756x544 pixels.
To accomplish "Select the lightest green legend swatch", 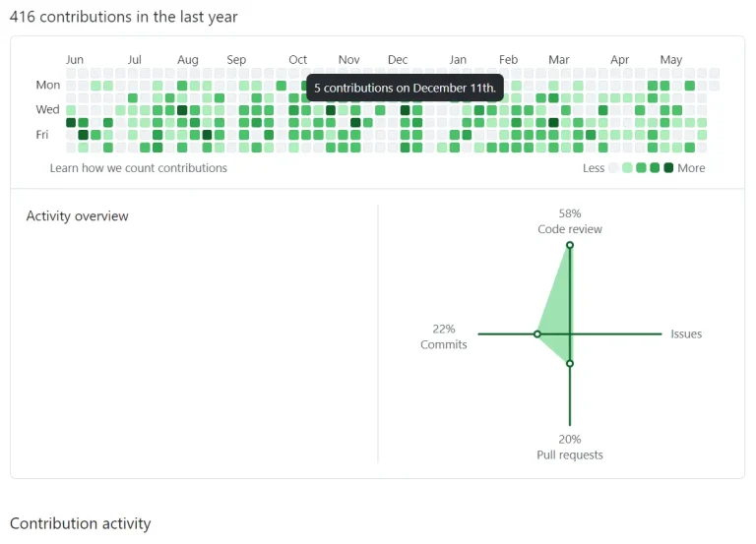I will (x=627, y=167).
